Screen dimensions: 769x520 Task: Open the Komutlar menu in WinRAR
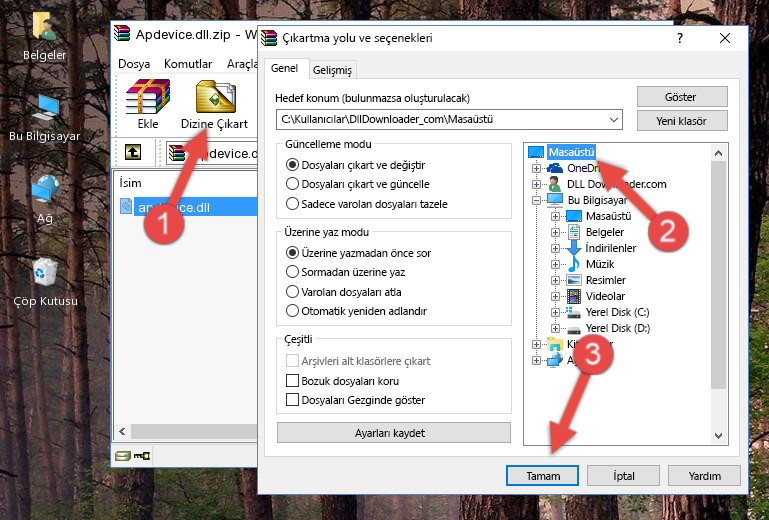click(188, 64)
